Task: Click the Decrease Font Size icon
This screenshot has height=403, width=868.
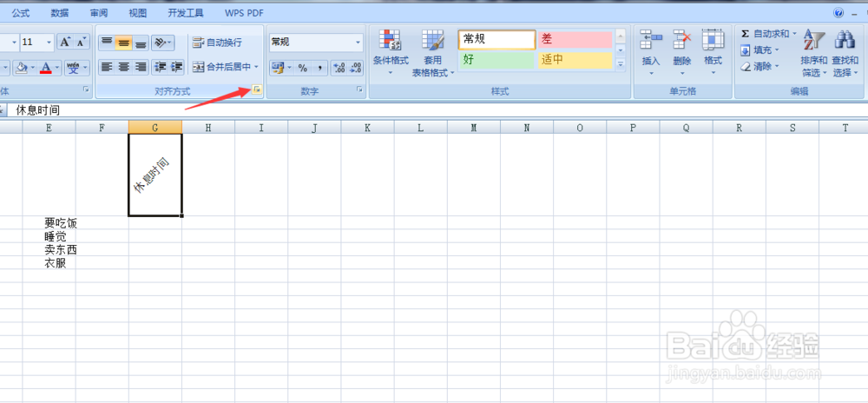Action: tap(82, 42)
